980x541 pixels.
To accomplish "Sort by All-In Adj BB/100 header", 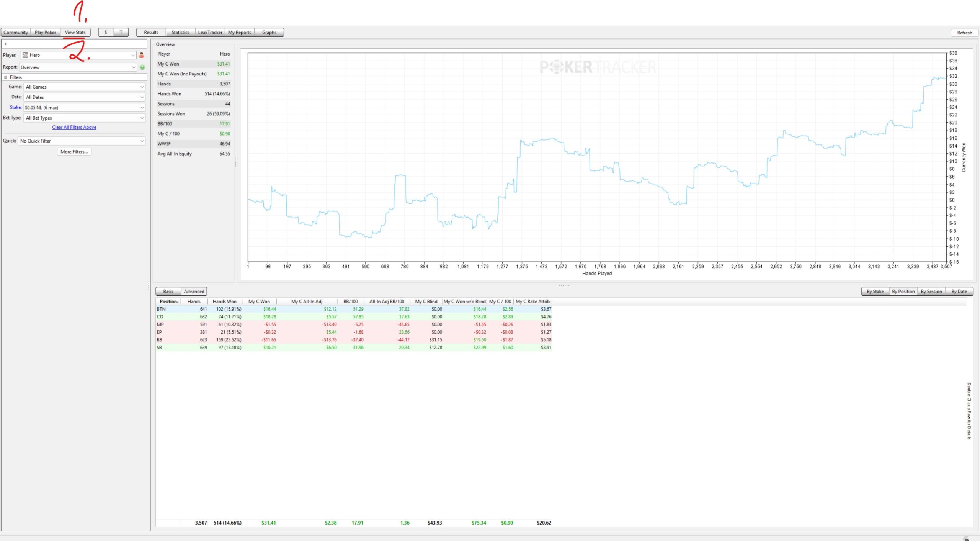I will (x=387, y=302).
